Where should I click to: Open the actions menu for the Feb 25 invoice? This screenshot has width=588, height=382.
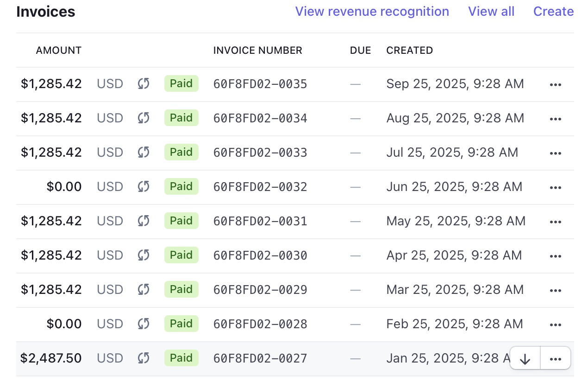click(555, 324)
